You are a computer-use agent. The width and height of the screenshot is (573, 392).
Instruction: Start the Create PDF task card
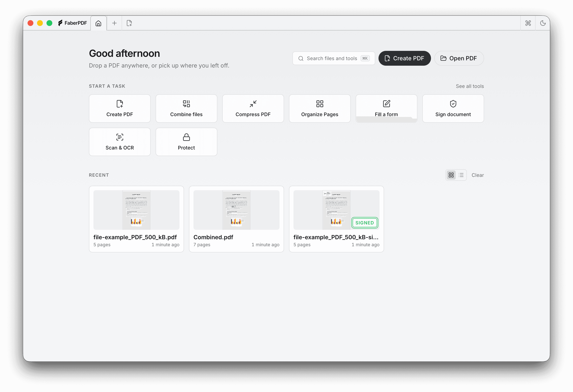[120, 108]
